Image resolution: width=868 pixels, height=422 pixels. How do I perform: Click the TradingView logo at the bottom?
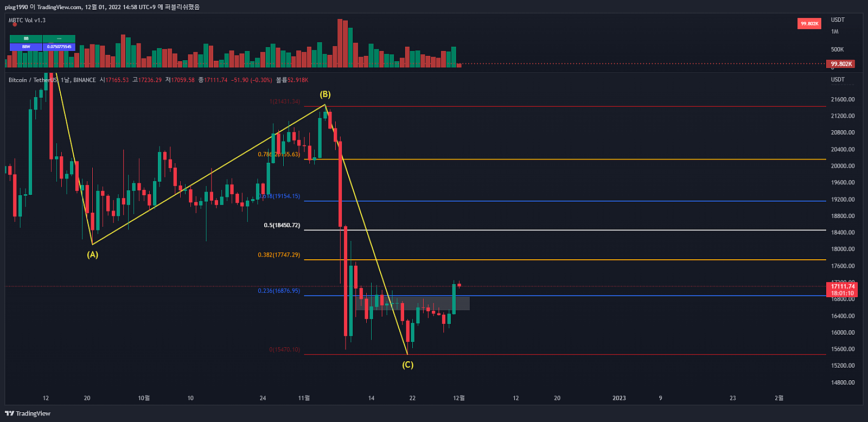28,413
